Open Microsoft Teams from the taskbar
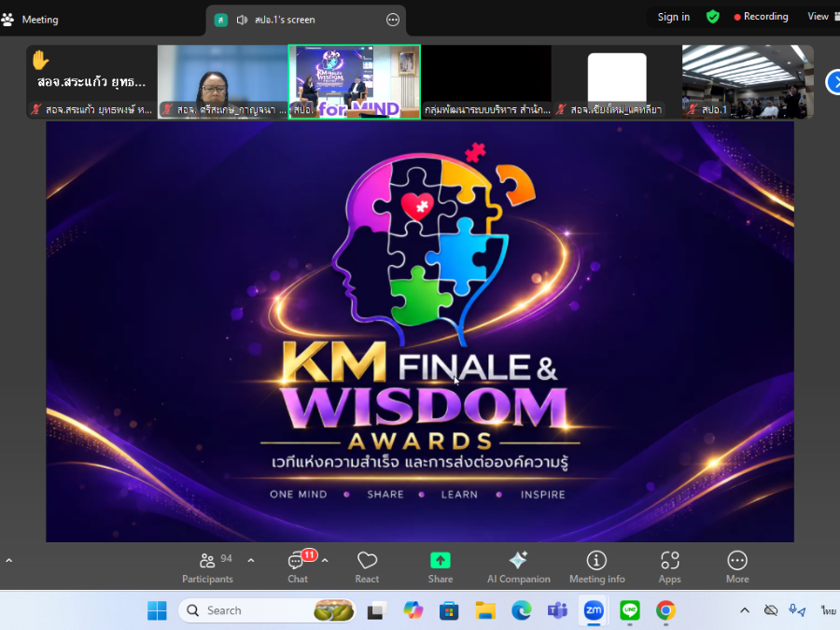Screen dimensions: 840x630 (557, 610)
